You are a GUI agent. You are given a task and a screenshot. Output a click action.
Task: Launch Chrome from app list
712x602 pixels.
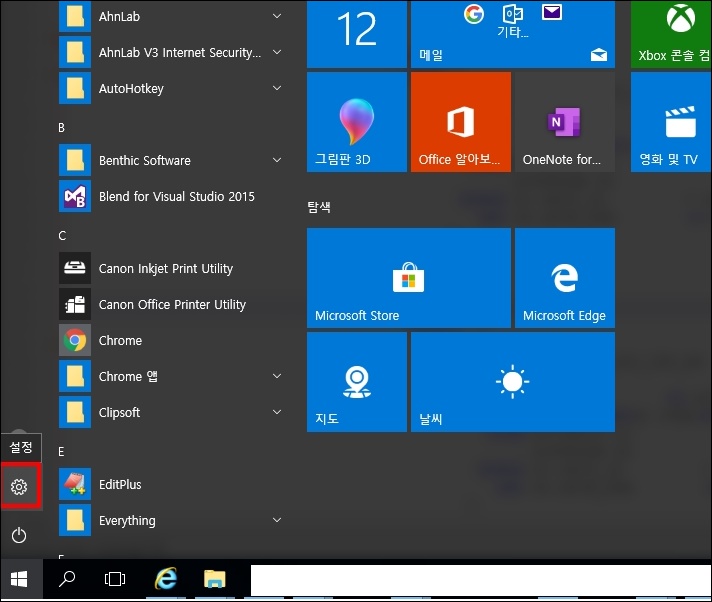point(173,340)
